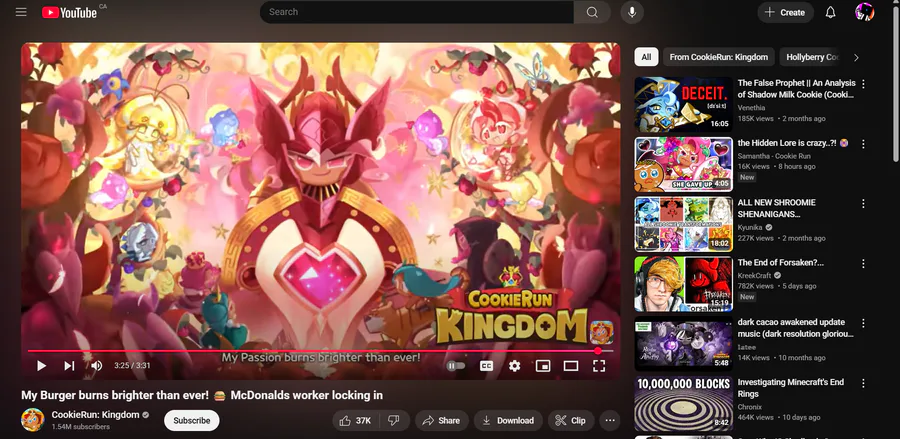900x439 pixels.
Task: Open options for End of Forsaken video
Action: (863, 263)
